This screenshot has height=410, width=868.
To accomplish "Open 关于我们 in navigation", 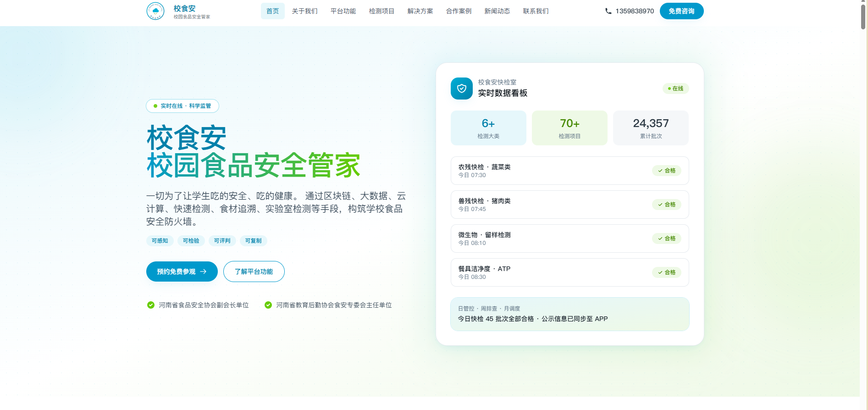I will point(305,11).
